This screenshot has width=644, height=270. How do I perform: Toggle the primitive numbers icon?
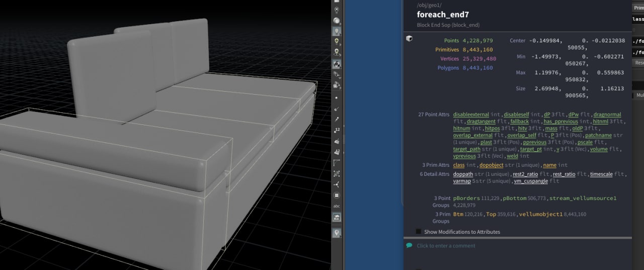(x=337, y=152)
